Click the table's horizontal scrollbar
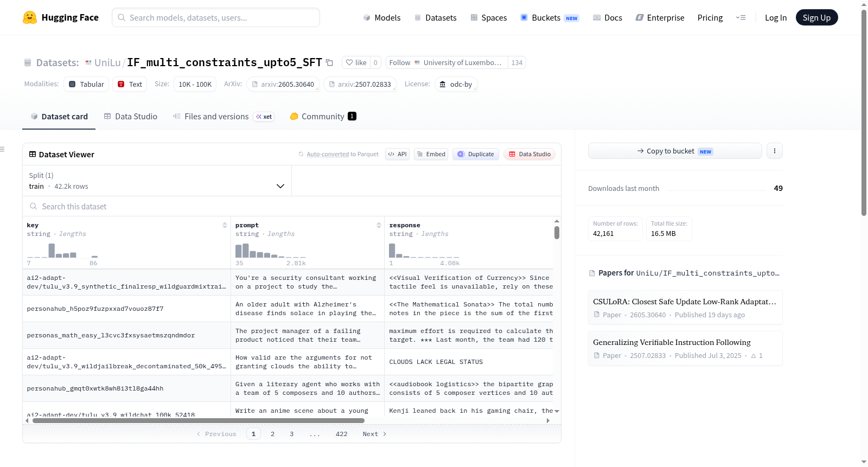Viewport: 868px width, 467px height. (x=199, y=420)
